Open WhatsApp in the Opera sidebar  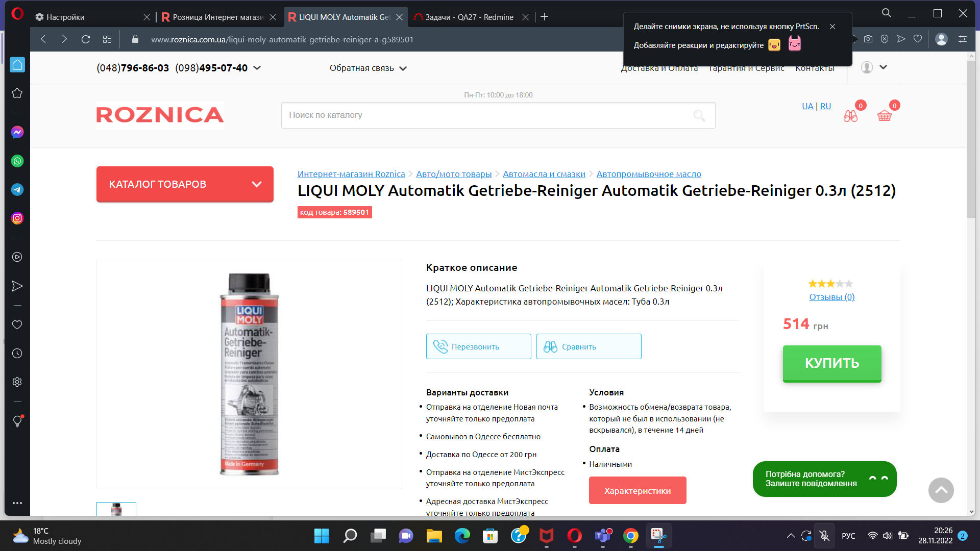click(x=17, y=161)
